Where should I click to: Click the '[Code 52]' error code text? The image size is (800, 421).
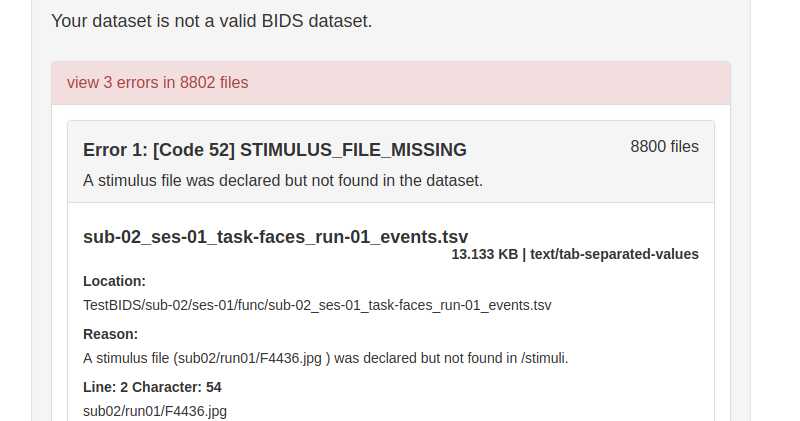click(x=193, y=150)
